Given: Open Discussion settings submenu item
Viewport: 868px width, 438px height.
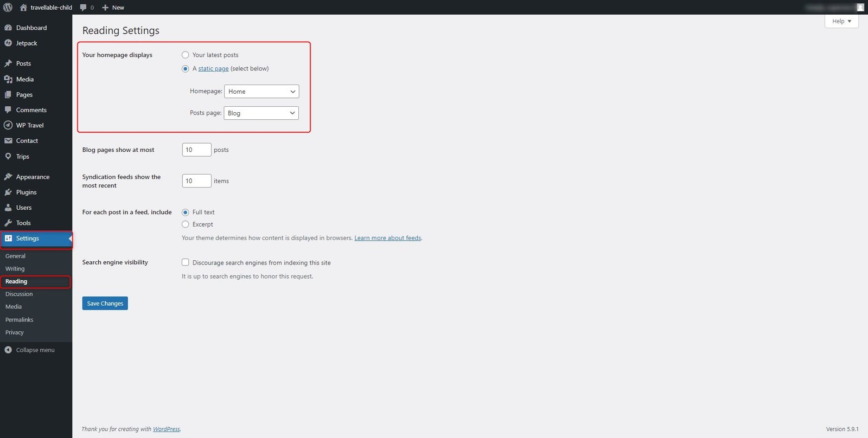Looking at the screenshot, I should tap(19, 294).
